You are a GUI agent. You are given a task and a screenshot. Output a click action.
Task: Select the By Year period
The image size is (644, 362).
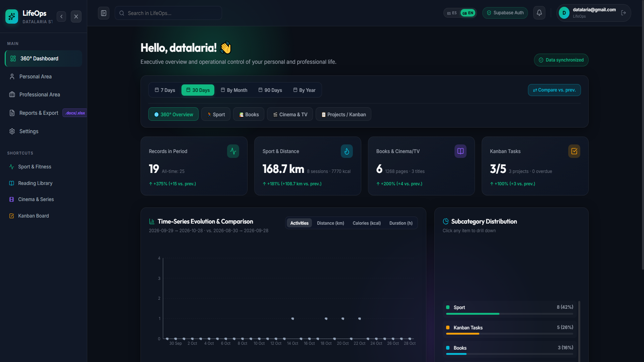click(304, 90)
